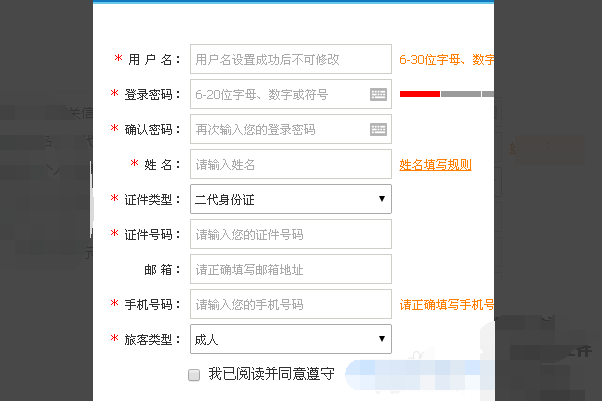Focus the 姓名 input box
The image size is (602, 401).
coord(290,165)
